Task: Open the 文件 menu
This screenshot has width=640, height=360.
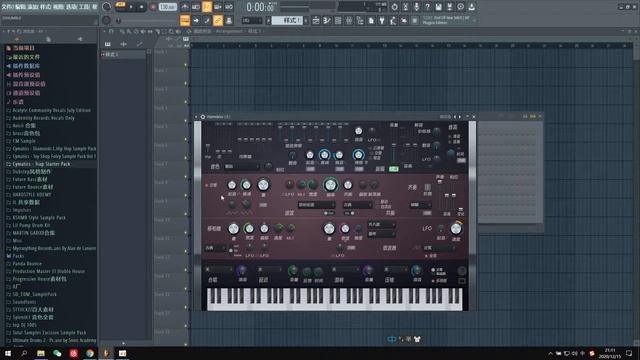Action: click(7, 7)
